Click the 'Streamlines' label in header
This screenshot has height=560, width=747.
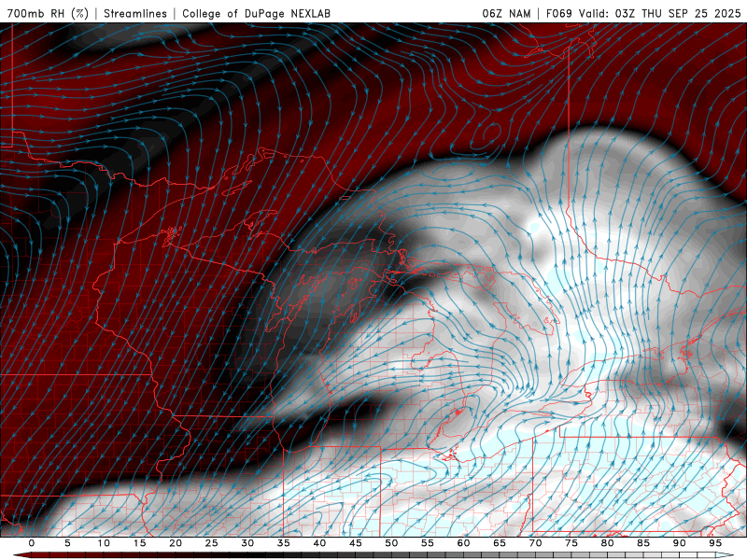[x=135, y=13]
